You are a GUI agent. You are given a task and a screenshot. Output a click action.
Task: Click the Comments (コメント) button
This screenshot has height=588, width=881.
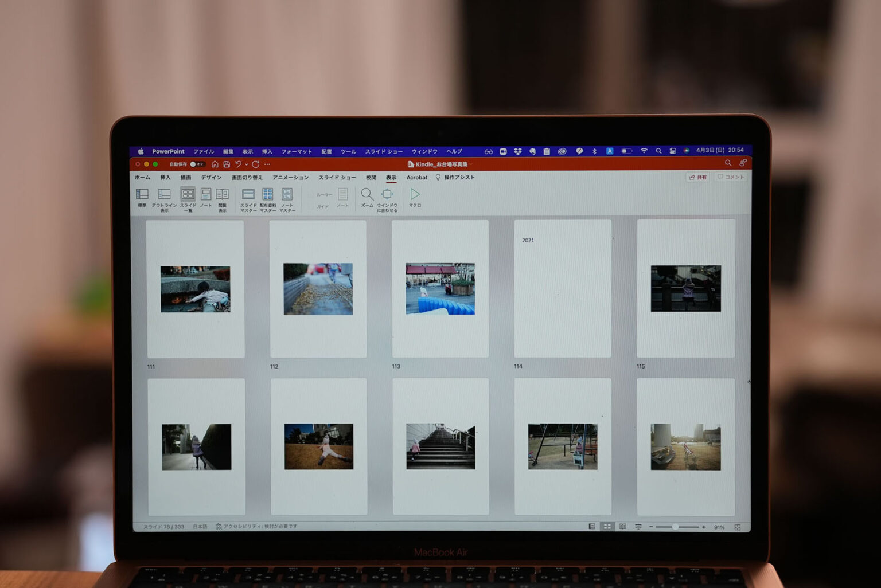click(730, 177)
